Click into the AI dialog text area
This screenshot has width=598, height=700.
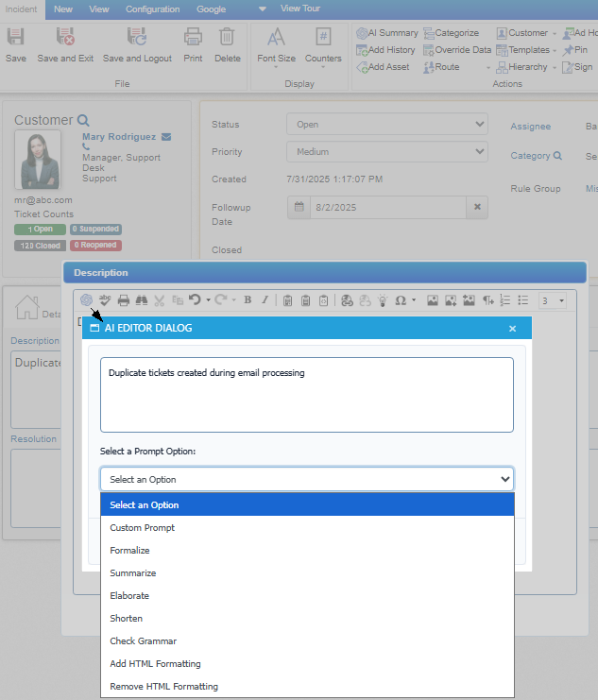pyautogui.click(x=306, y=394)
